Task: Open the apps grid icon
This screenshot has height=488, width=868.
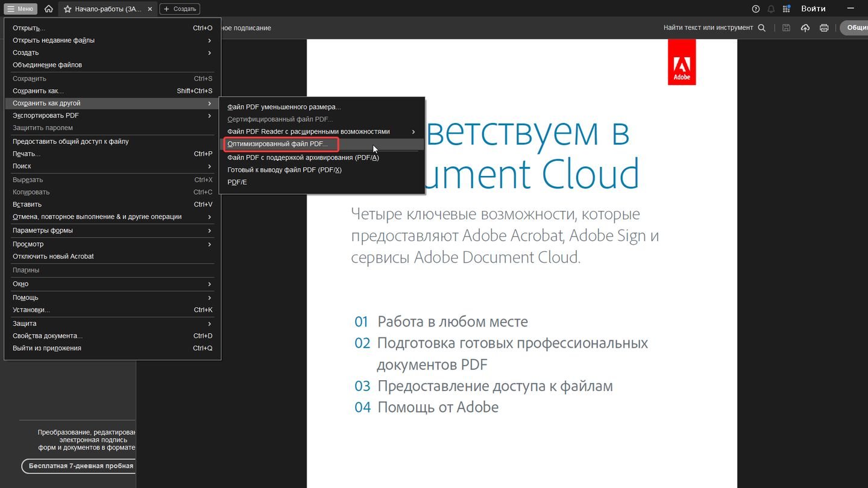Action: [x=787, y=9]
